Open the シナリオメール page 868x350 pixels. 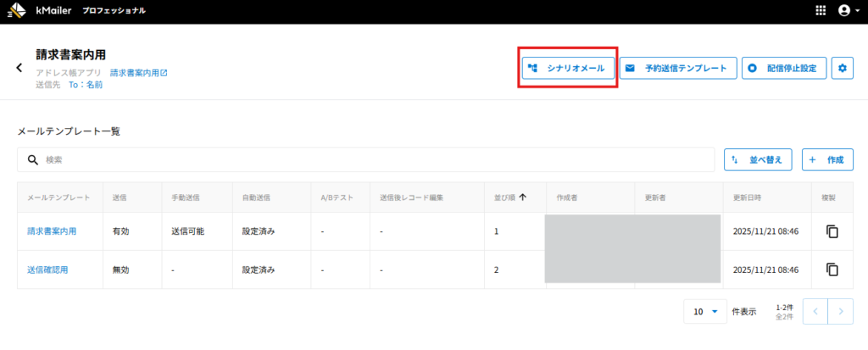pos(567,68)
